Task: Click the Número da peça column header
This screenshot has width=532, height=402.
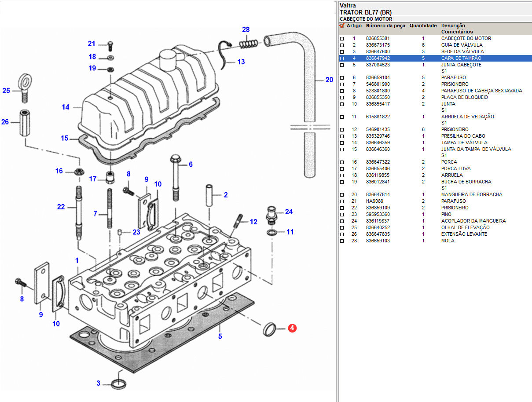Action: click(x=385, y=26)
